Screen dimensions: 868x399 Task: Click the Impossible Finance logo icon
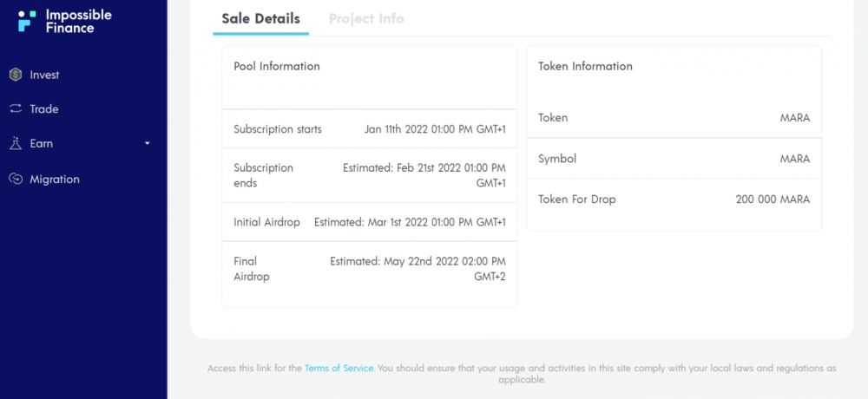coord(27,21)
